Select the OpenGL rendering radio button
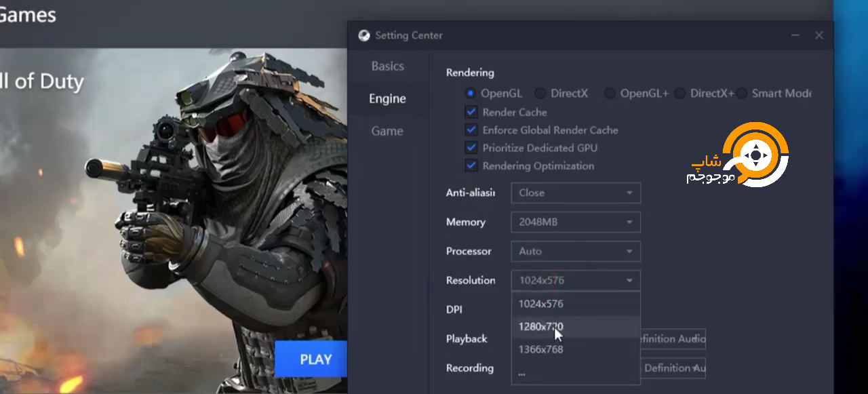 coord(470,94)
